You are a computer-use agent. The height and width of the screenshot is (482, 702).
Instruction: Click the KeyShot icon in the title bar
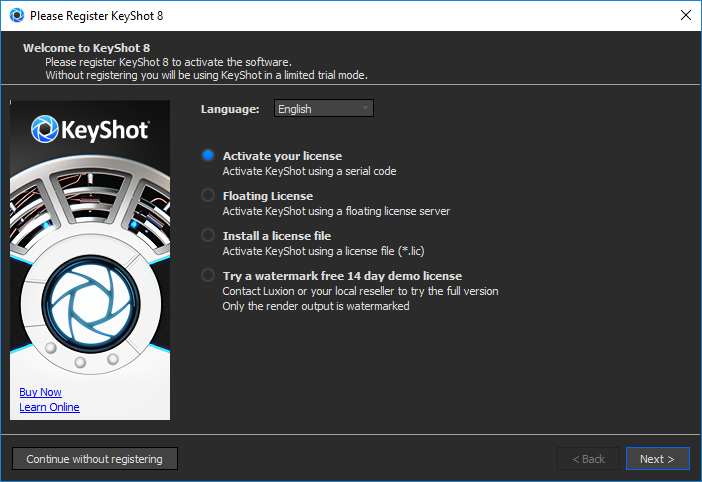click(17, 16)
